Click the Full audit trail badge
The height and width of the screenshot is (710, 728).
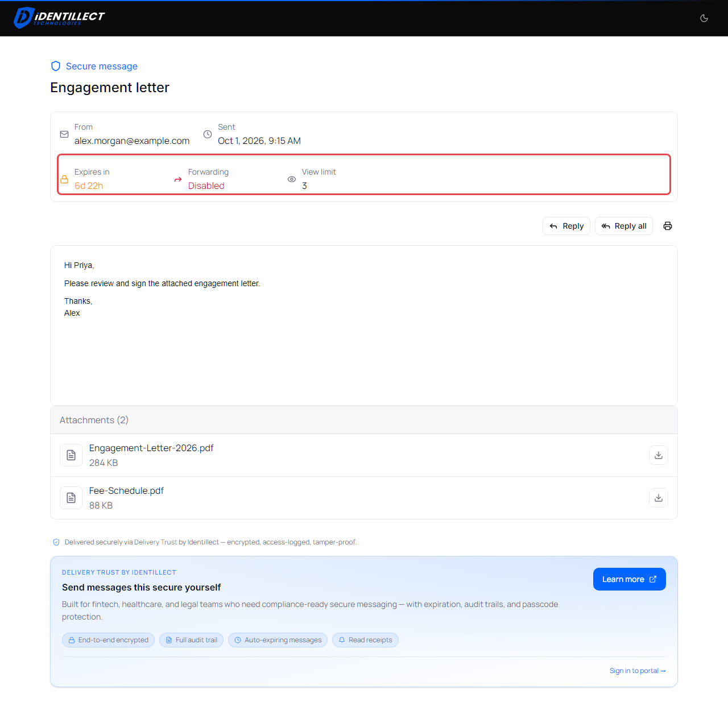(191, 640)
